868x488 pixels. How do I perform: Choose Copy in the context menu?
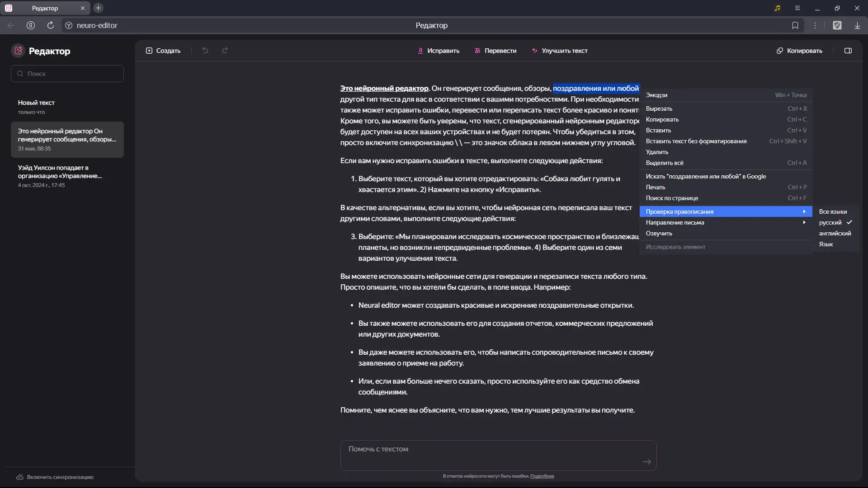pos(662,120)
